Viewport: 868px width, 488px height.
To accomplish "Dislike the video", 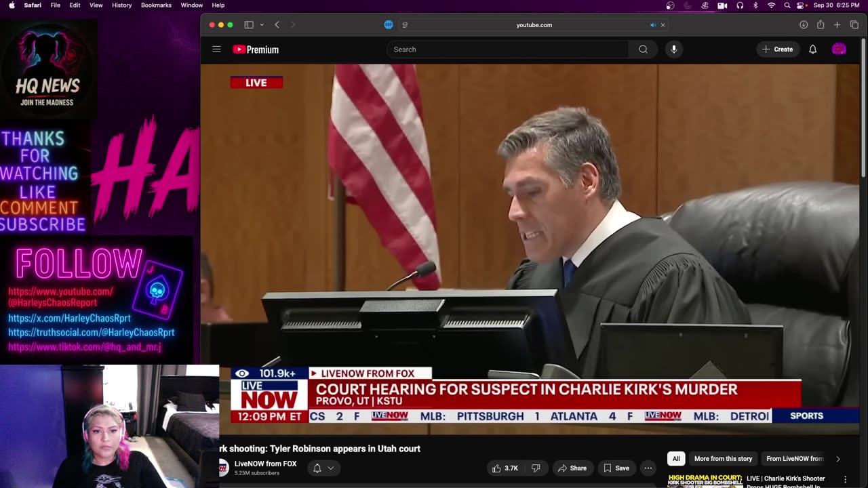I will tap(536, 468).
